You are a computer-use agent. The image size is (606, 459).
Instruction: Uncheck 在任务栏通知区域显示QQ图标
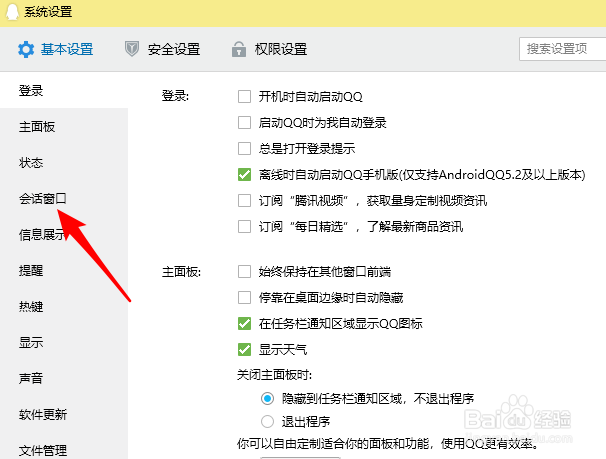click(x=244, y=323)
